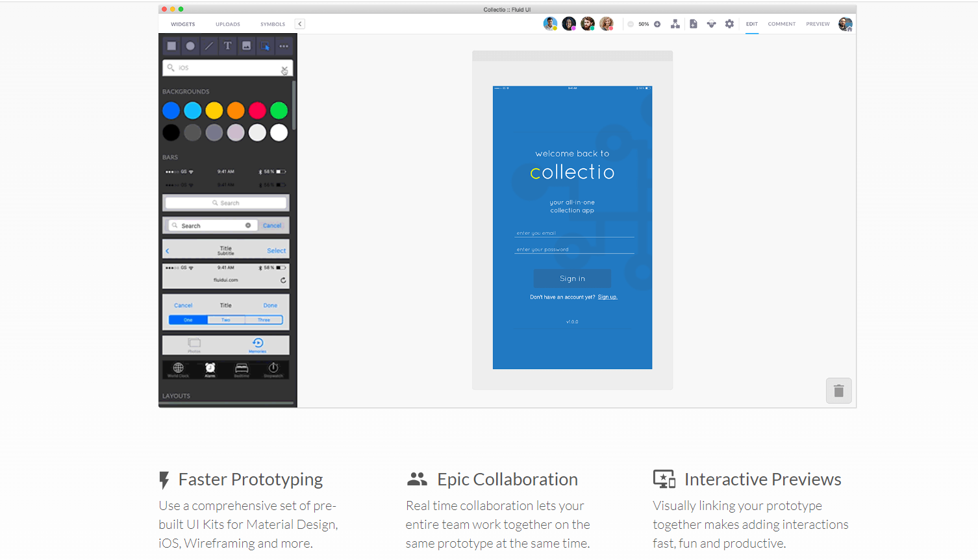Open more widget tools ellipsis

tap(284, 46)
